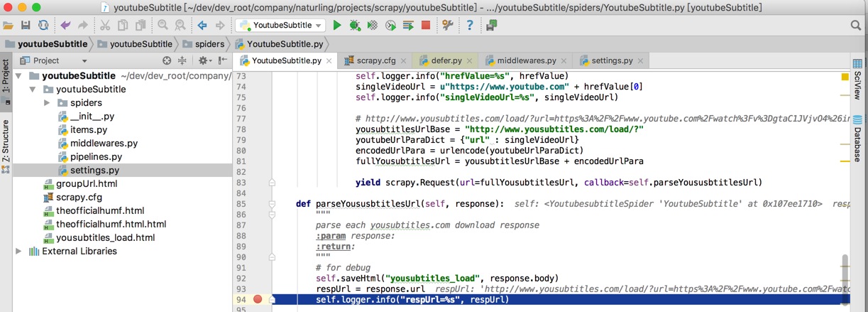Viewport: 868px width, 312px height.
Task: Collapse the youtubeSubtitle root project node
Action: click(x=19, y=76)
